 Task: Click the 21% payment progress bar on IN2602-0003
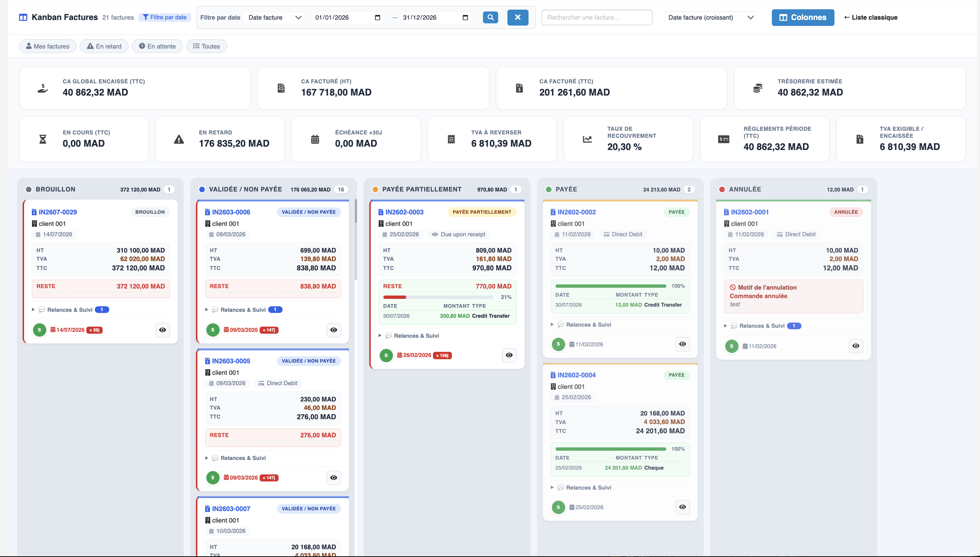(x=438, y=297)
